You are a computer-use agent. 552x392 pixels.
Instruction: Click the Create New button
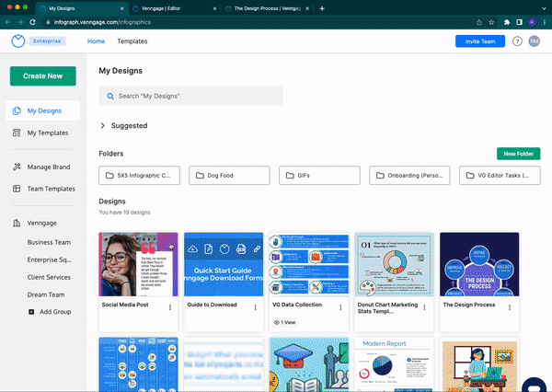[x=43, y=76]
